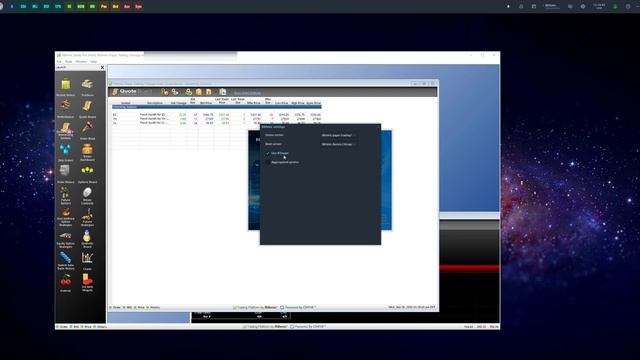Click the Symbol column header
The width and height of the screenshot is (640, 360).
tap(126, 103)
